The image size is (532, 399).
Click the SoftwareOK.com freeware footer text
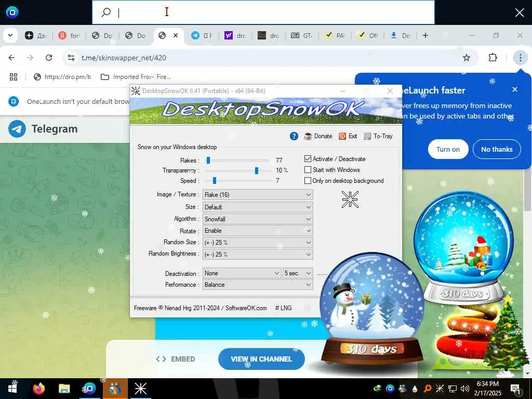200,308
